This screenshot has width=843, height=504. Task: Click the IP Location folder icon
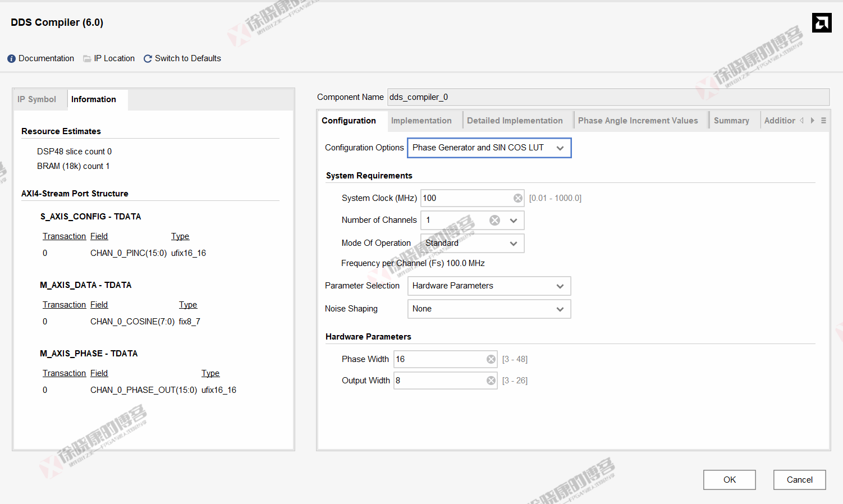pos(87,59)
